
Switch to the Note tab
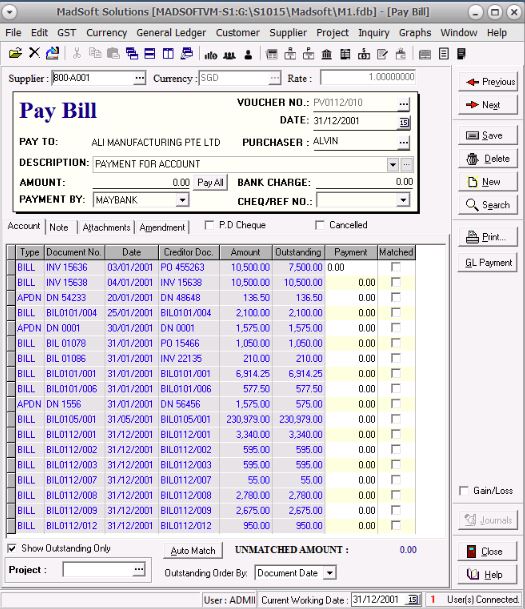59,227
